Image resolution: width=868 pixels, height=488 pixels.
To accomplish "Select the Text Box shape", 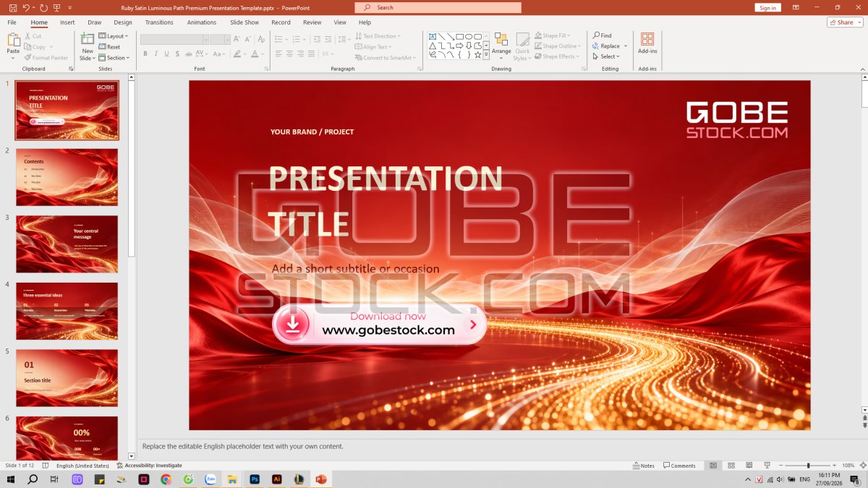I will (x=433, y=36).
